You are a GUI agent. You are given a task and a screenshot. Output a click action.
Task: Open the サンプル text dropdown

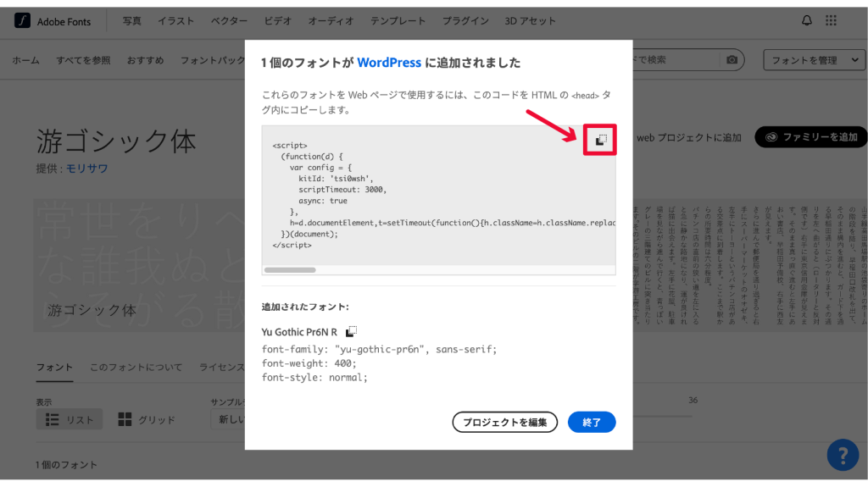tap(228, 419)
